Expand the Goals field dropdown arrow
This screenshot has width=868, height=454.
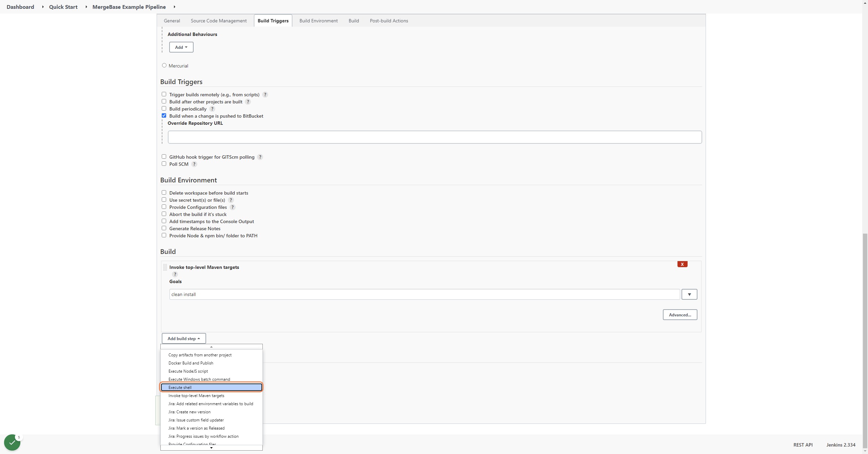click(689, 294)
